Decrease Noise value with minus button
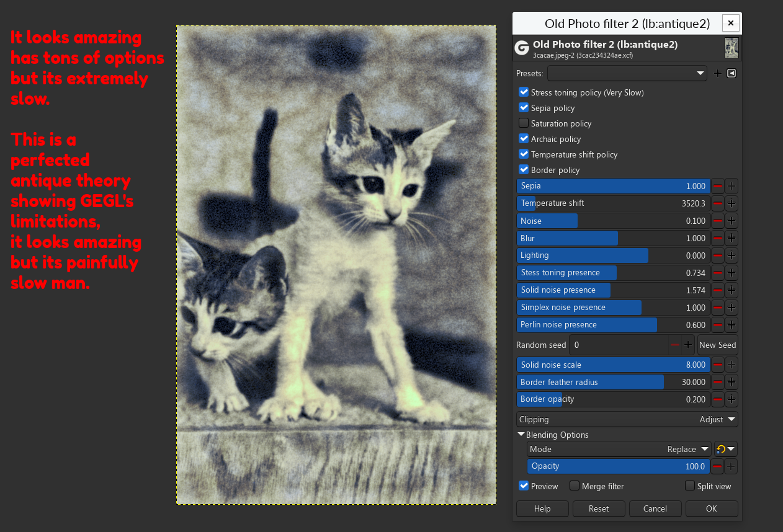This screenshot has height=532, width=783. point(717,221)
